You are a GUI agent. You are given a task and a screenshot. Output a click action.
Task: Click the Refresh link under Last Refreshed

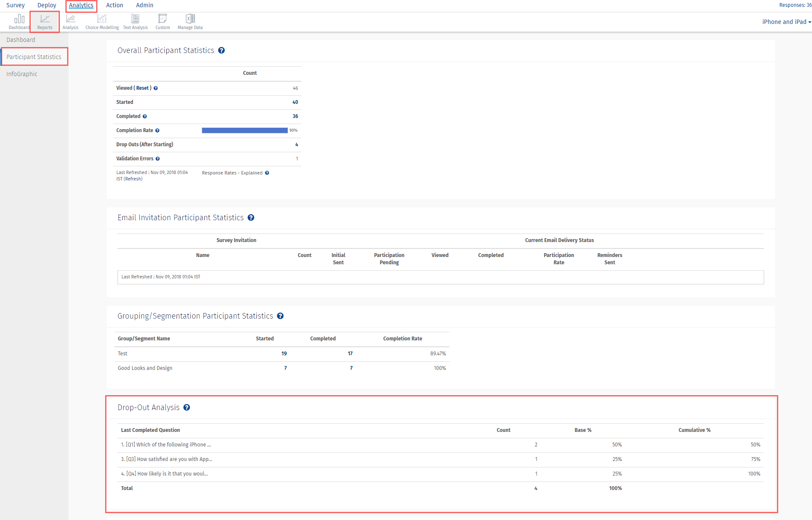tap(133, 179)
